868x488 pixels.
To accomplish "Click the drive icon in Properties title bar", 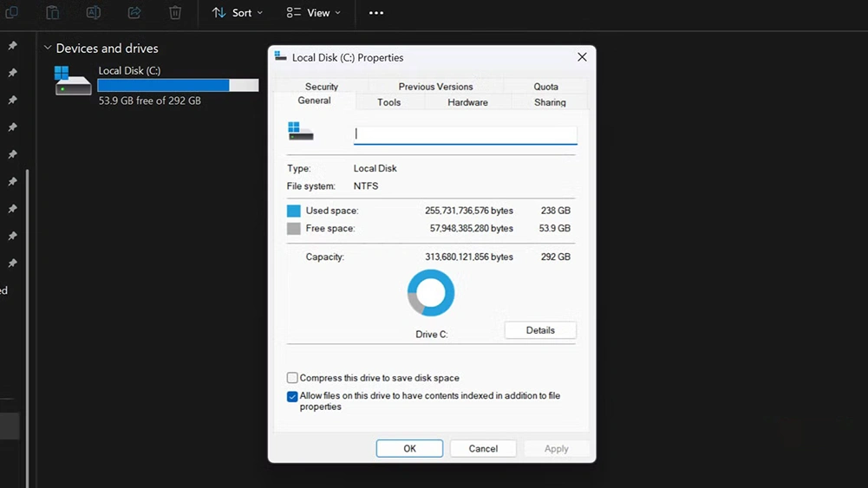I will coord(280,57).
